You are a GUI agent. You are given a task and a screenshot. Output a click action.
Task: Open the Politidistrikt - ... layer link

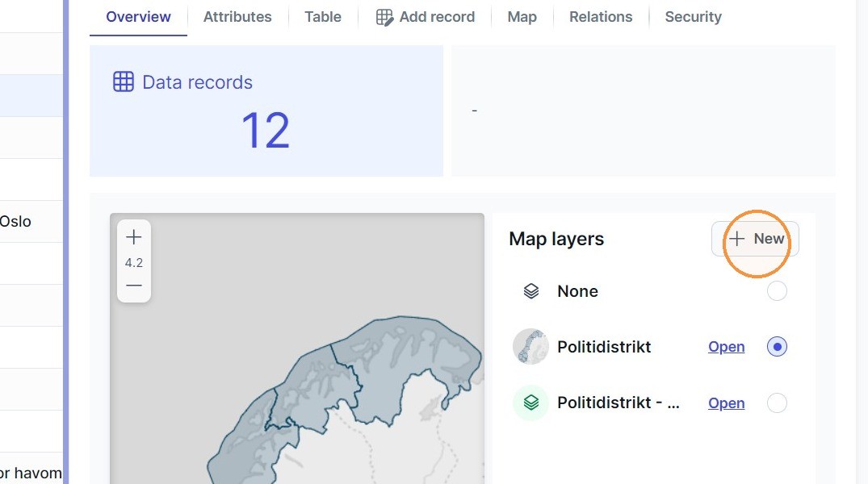coord(726,403)
